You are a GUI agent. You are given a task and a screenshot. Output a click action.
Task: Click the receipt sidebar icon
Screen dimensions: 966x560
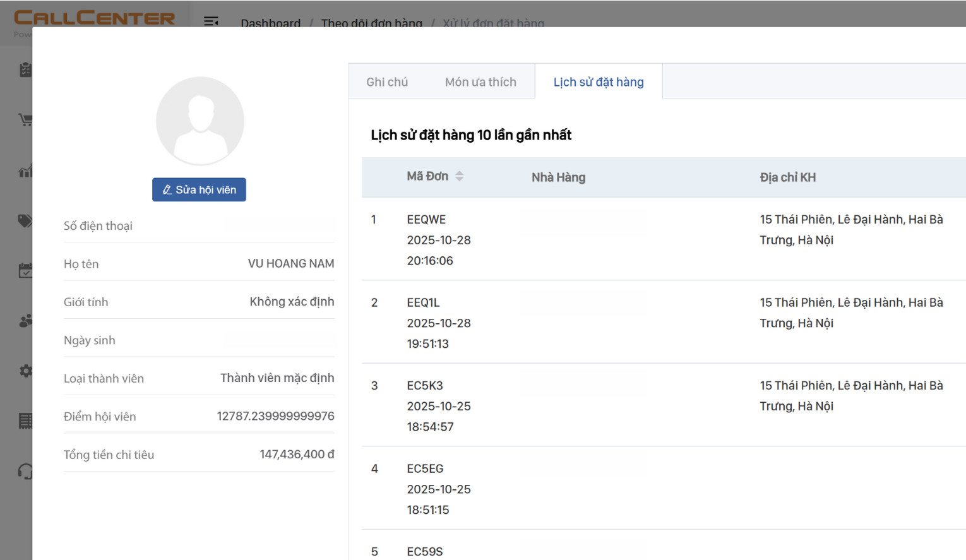click(x=25, y=421)
